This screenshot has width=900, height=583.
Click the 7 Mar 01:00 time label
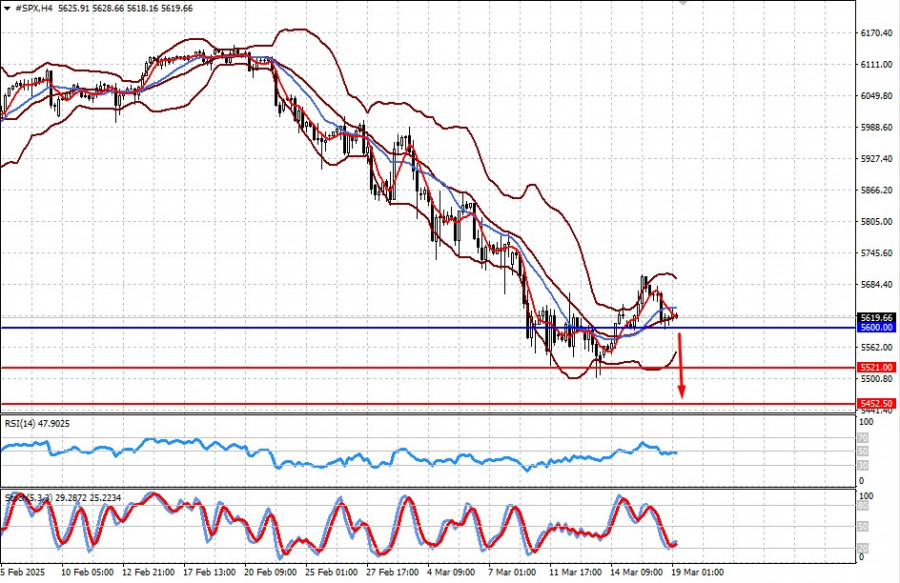coord(512,573)
